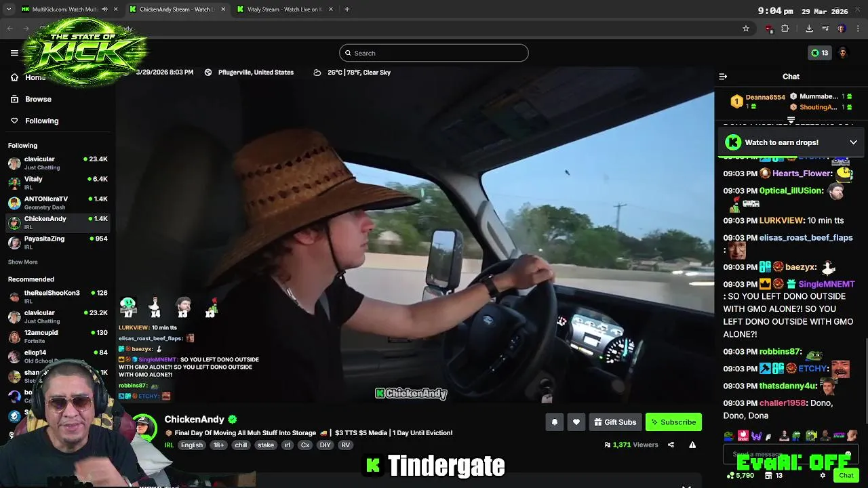Insert the Tinder emote from emote bar
Image resolution: width=868 pixels, height=488 pixels.
pos(743,436)
